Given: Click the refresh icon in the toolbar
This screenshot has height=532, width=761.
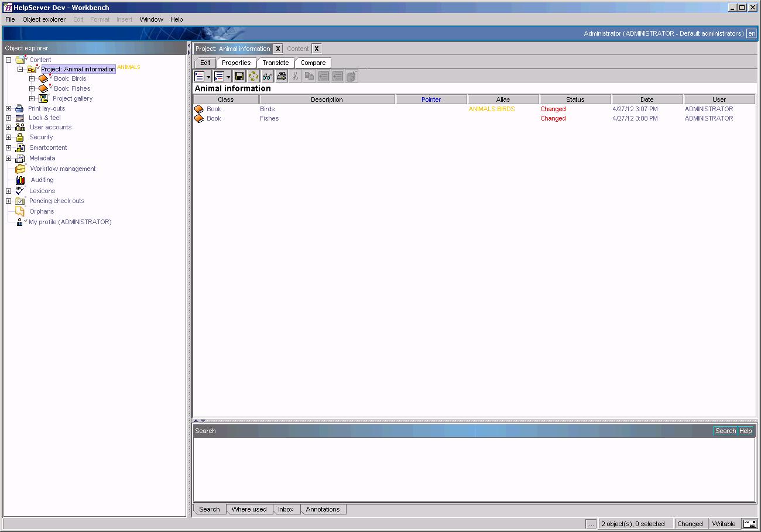Looking at the screenshot, I should pos(253,76).
